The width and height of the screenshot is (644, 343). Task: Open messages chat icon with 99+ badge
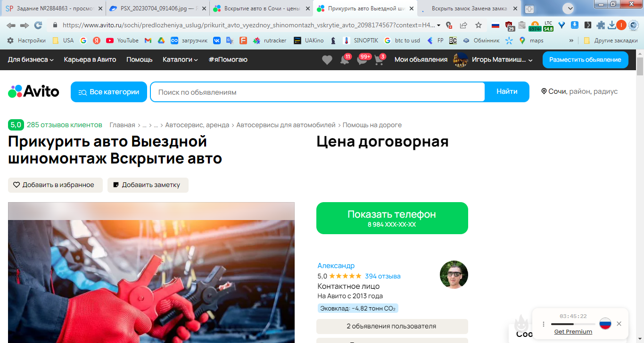point(362,60)
